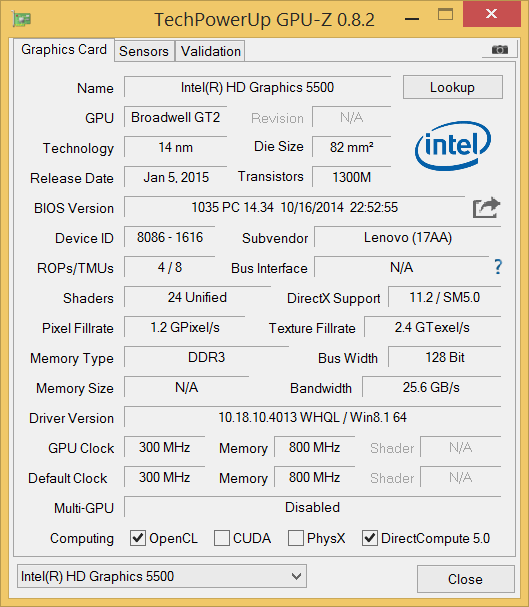Toggle the OpenCL checkbox
529x607 pixels.
pos(138,538)
